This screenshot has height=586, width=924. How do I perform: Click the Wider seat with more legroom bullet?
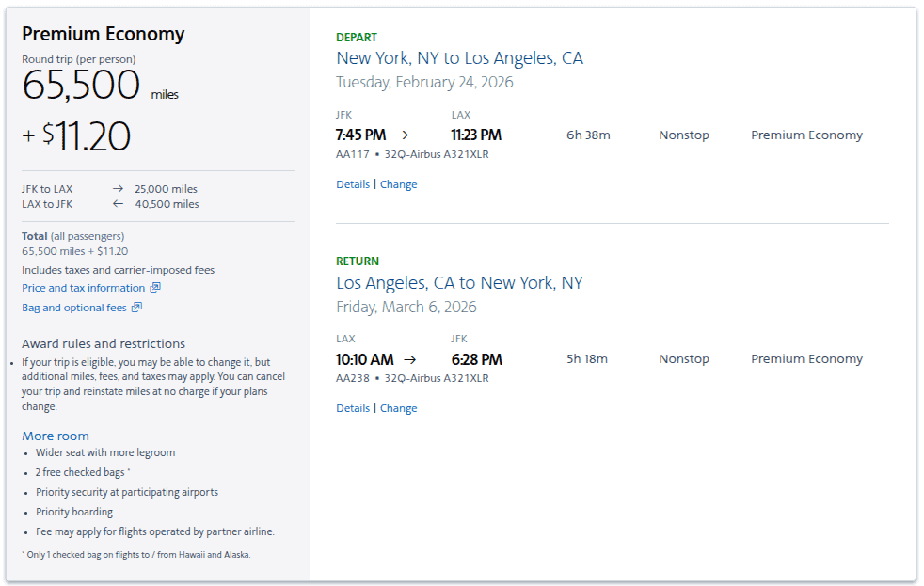tap(105, 452)
